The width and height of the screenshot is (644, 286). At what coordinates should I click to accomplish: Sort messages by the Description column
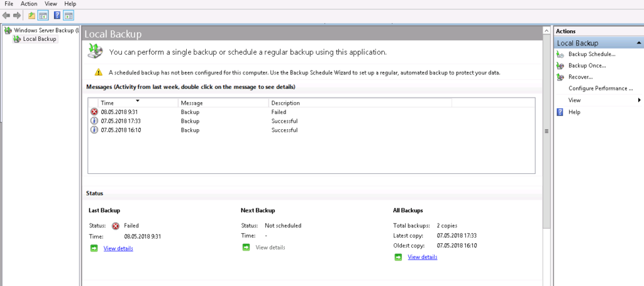tap(360, 103)
